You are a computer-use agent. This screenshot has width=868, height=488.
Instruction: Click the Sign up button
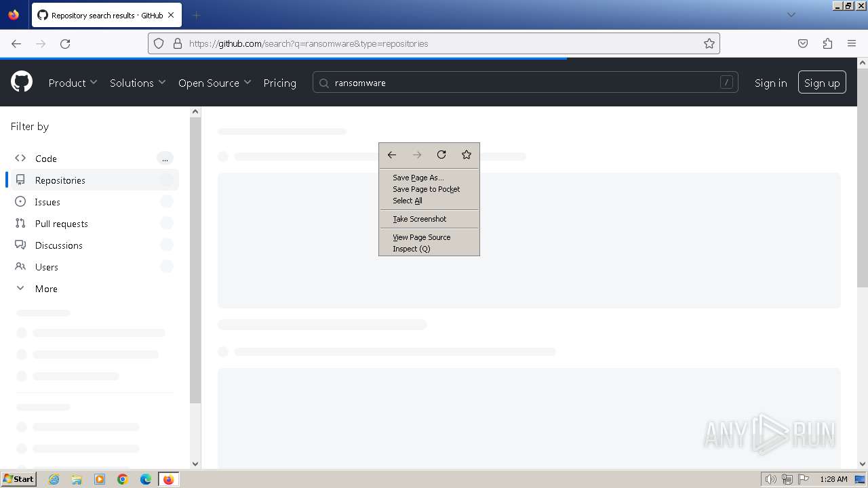pyautogui.click(x=822, y=83)
